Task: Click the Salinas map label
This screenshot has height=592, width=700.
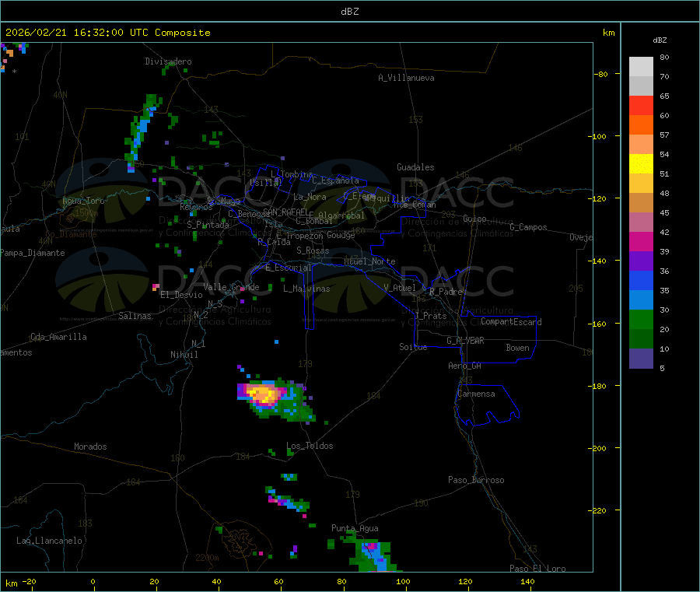Action: [135, 316]
